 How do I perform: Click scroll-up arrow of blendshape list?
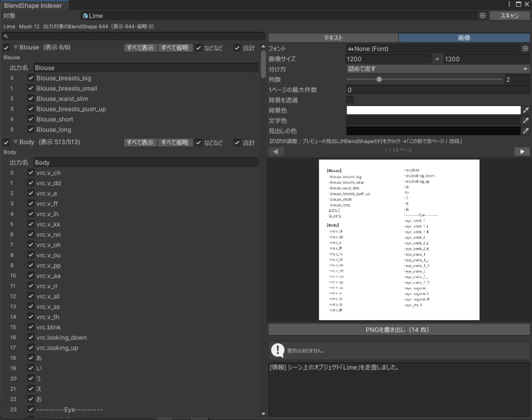point(263,46)
